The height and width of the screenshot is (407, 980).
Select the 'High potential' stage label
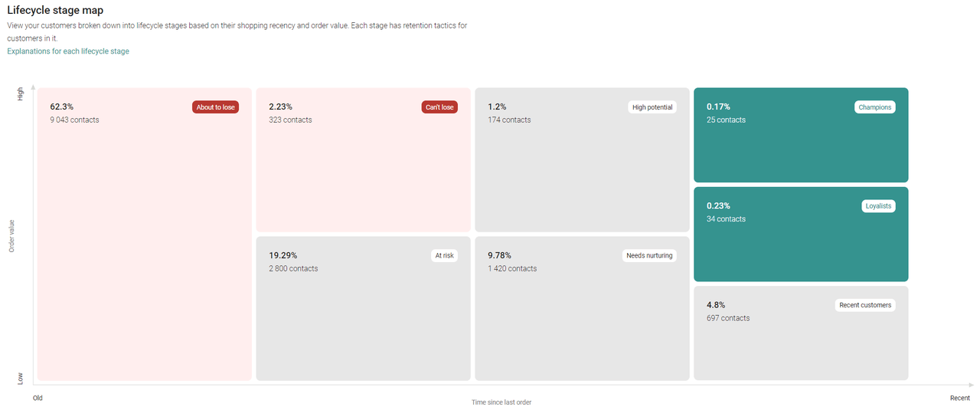pos(652,107)
